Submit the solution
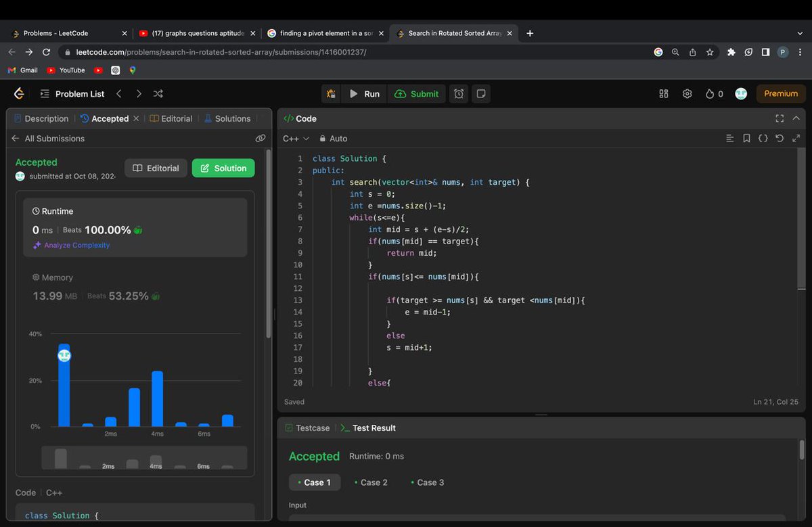 [417, 94]
